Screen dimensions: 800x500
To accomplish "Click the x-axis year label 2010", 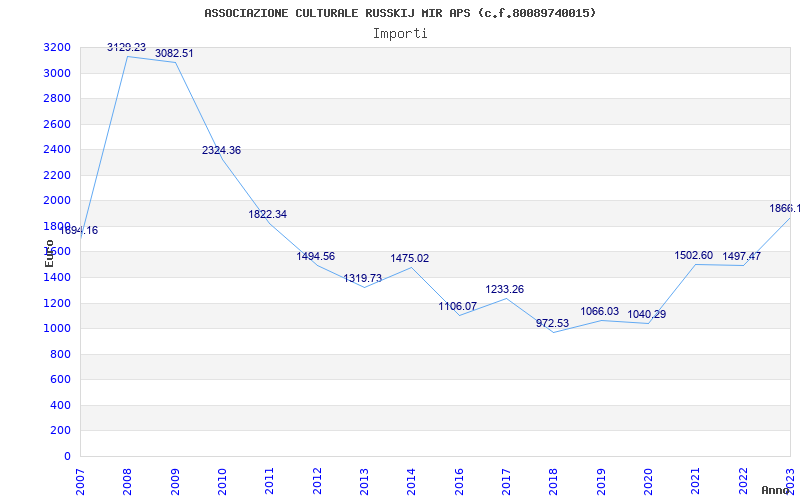I will [222, 482].
